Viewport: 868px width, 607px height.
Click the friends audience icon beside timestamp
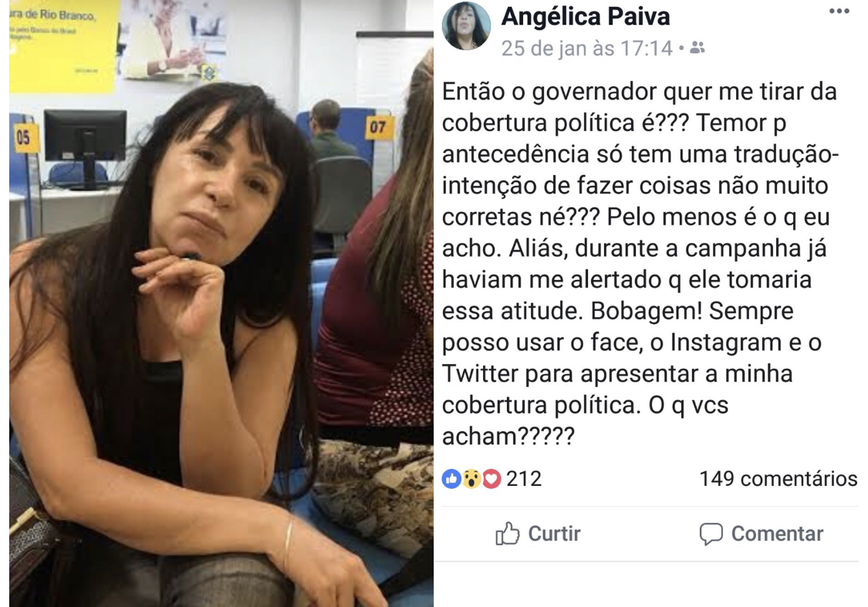point(697,48)
